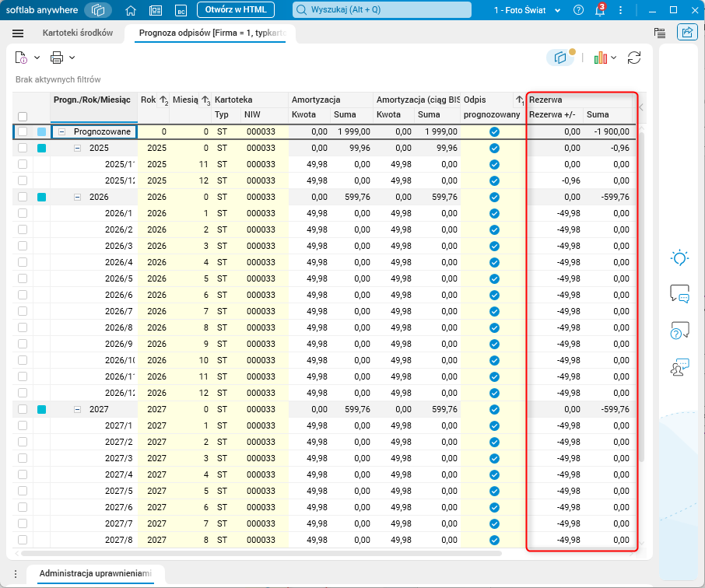Open the notifications bell with badge 3
The width and height of the screenshot is (705, 588).
click(x=599, y=10)
